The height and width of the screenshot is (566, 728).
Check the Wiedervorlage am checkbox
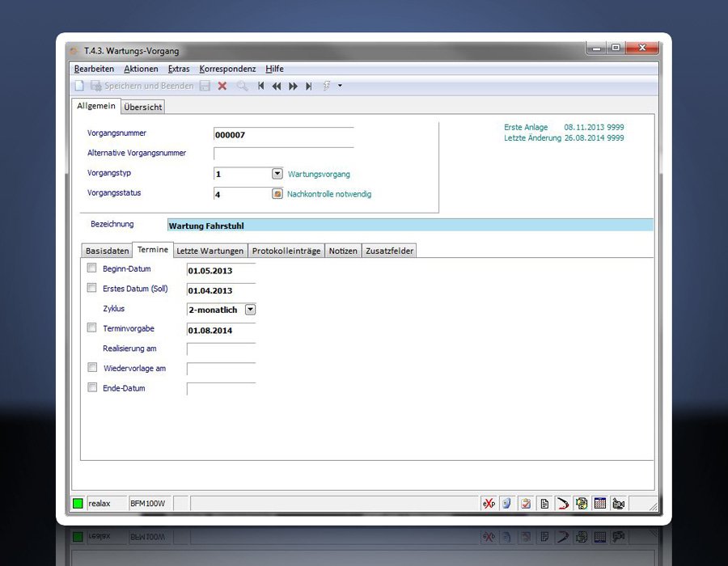click(x=92, y=368)
